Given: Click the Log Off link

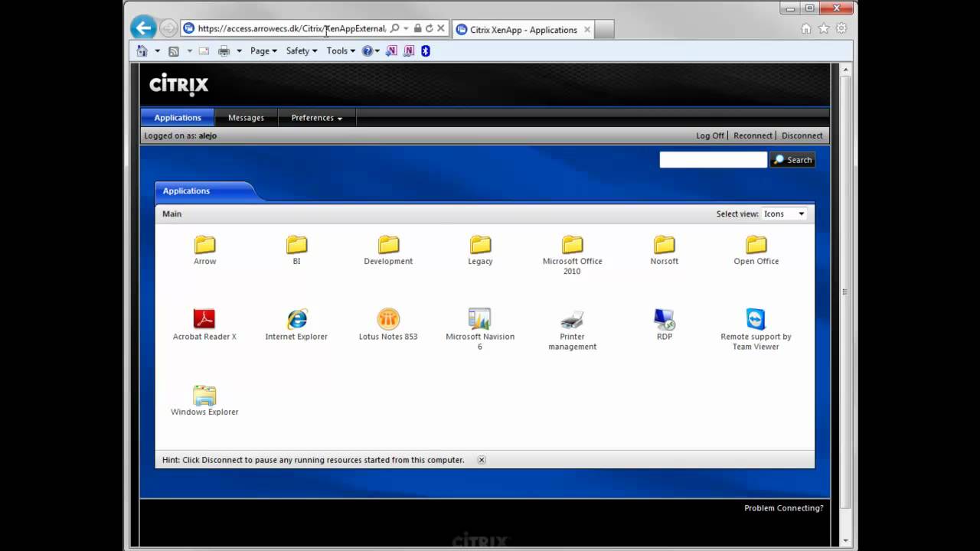Looking at the screenshot, I should (x=710, y=135).
